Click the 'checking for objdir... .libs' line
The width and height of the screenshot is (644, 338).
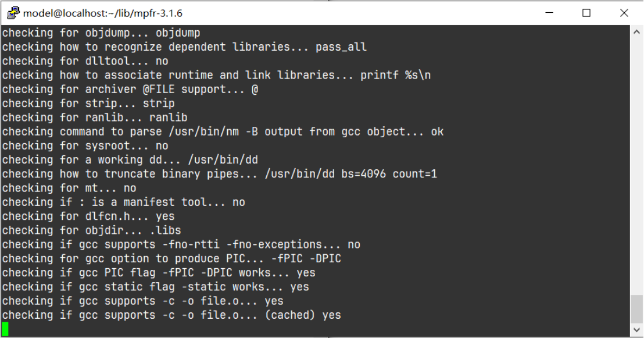tap(92, 230)
